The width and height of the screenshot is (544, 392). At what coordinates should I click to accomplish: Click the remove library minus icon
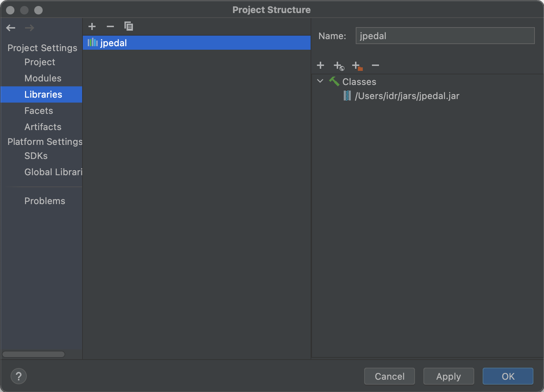click(110, 26)
